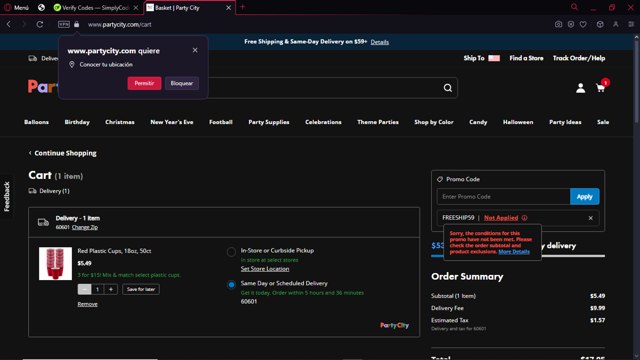Open the browser profile icon
640x360 pixels.
click(616, 24)
